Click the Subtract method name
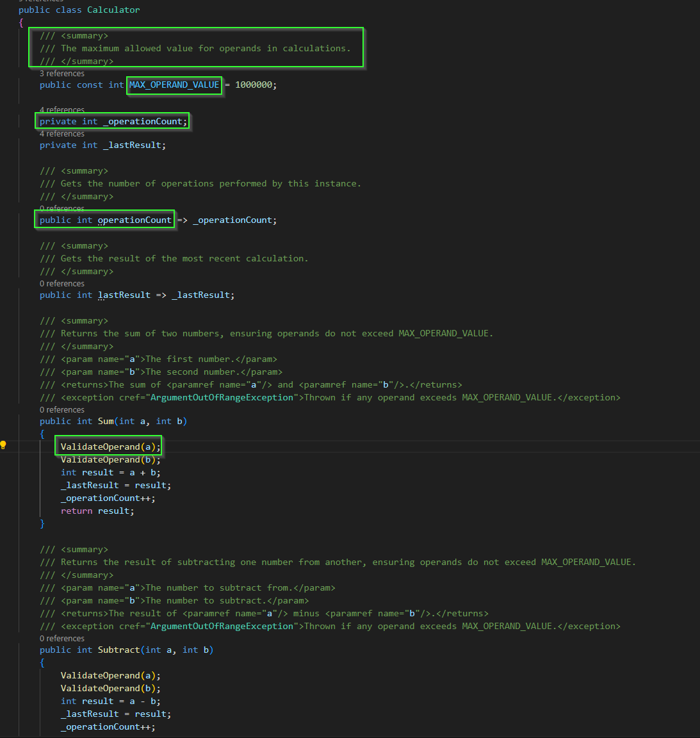 coord(118,650)
